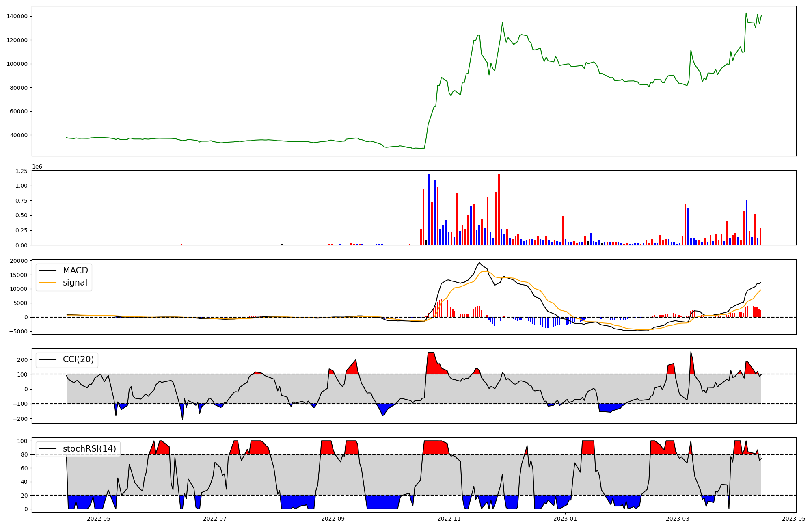
Task: Click the 1e6 volume scale label
Action: pyautogui.click(x=37, y=167)
